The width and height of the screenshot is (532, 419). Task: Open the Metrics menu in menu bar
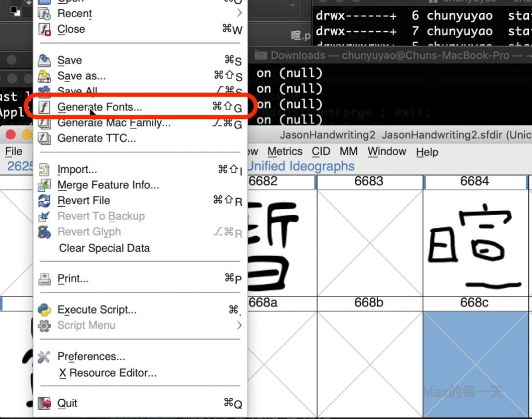point(285,152)
